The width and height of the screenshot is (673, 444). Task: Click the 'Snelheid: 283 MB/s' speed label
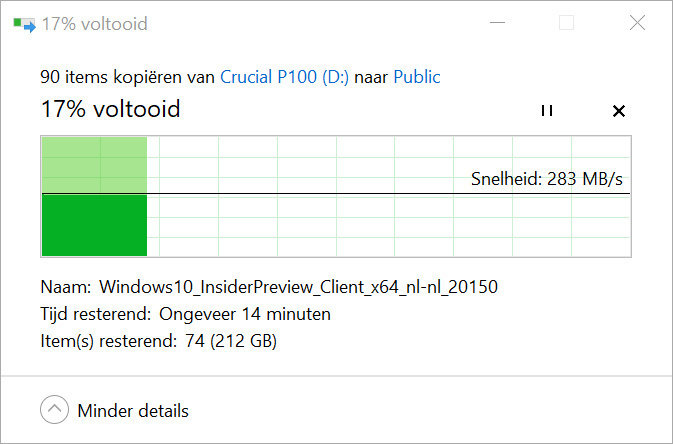[x=553, y=179]
